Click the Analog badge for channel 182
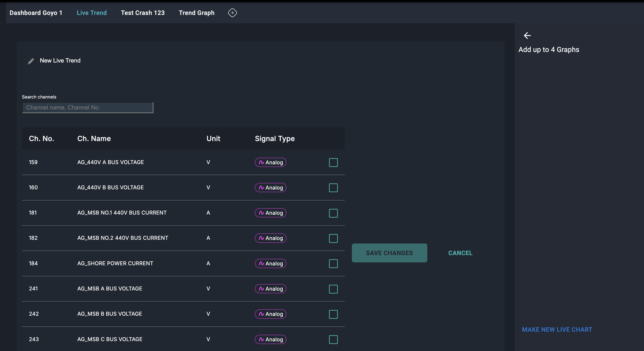 270,238
